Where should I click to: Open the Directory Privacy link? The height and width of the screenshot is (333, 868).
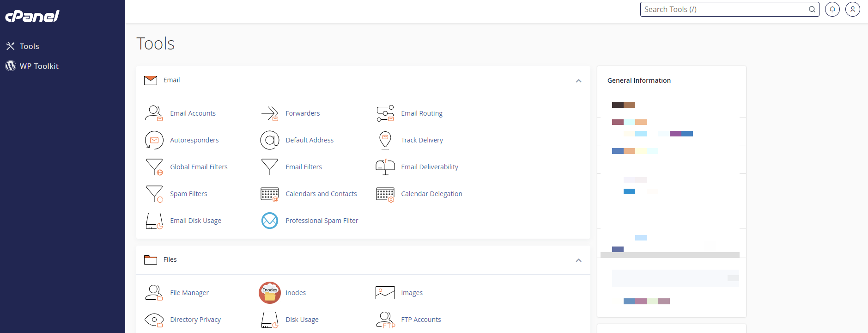(x=195, y=320)
